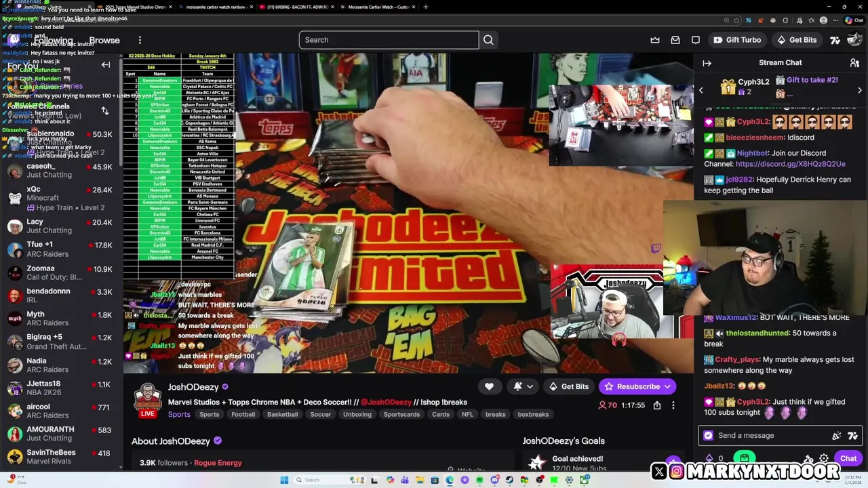The height and width of the screenshot is (488, 868).
Task: Open Discord from the taskbar
Action: (494, 480)
